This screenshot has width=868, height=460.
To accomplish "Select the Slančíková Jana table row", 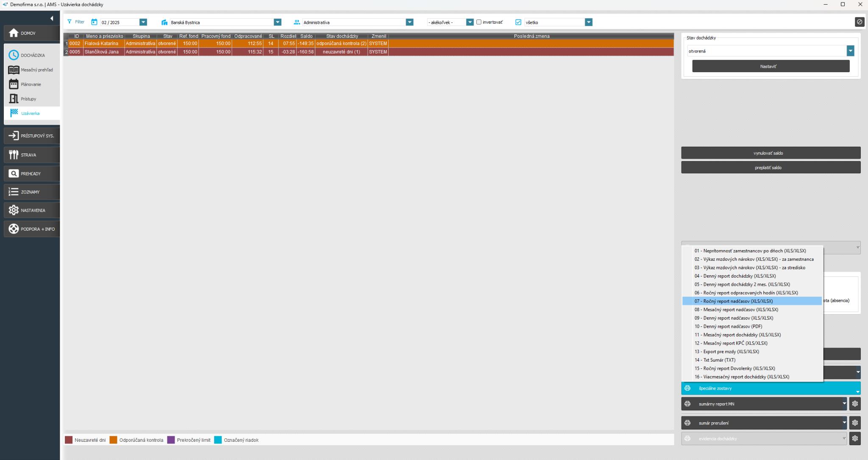I will pos(102,52).
